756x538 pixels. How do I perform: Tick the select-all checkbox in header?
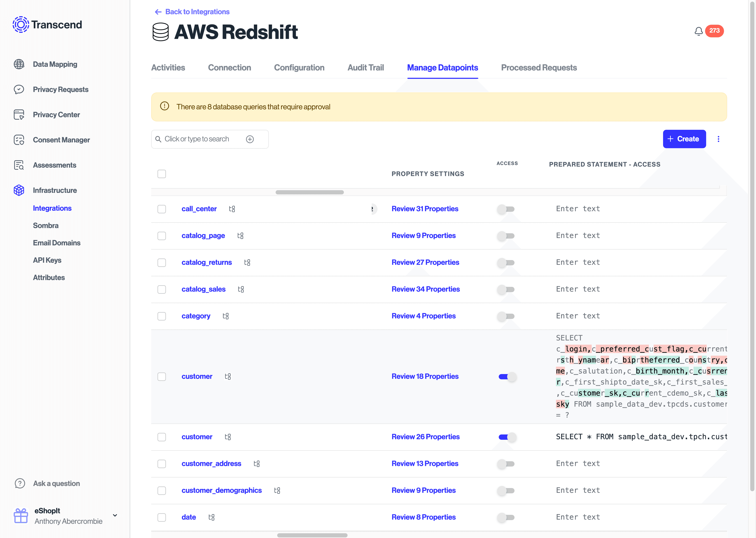pos(161,174)
